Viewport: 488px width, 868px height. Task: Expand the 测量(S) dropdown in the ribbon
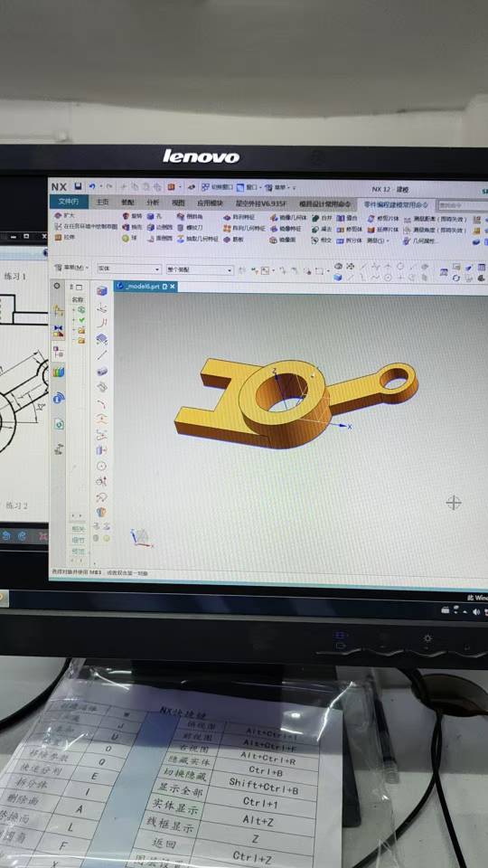(379, 241)
